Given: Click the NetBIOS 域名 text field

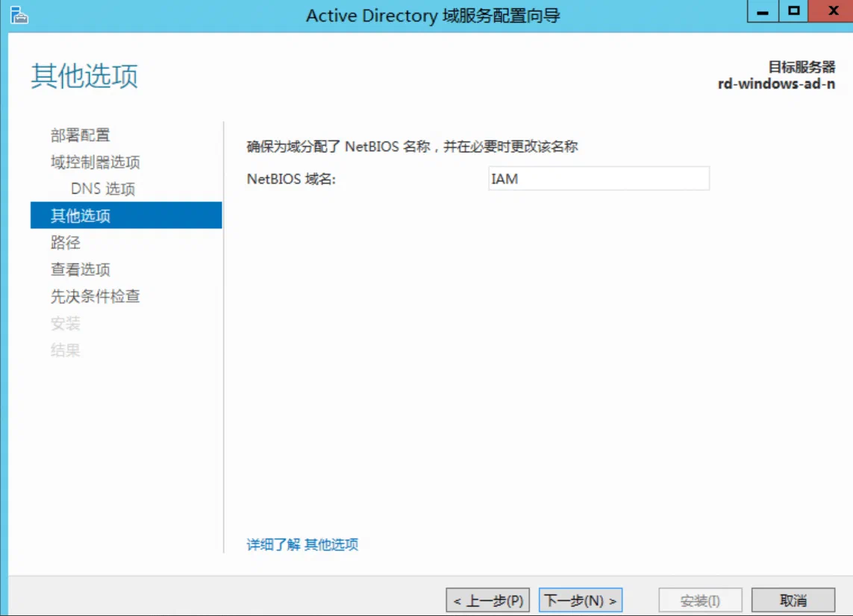Looking at the screenshot, I should 599,179.
